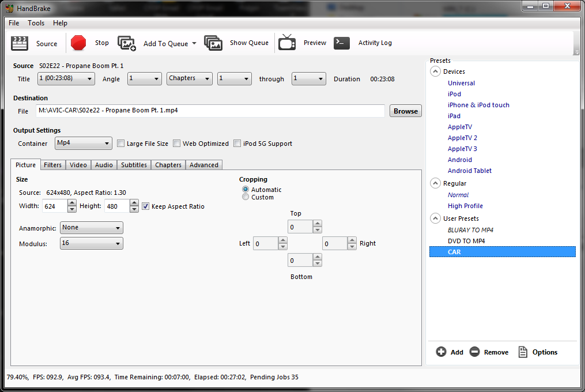Viewport: 585px width, 392px height.
Task: Open the Tools menu
Action: pyautogui.click(x=36, y=23)
